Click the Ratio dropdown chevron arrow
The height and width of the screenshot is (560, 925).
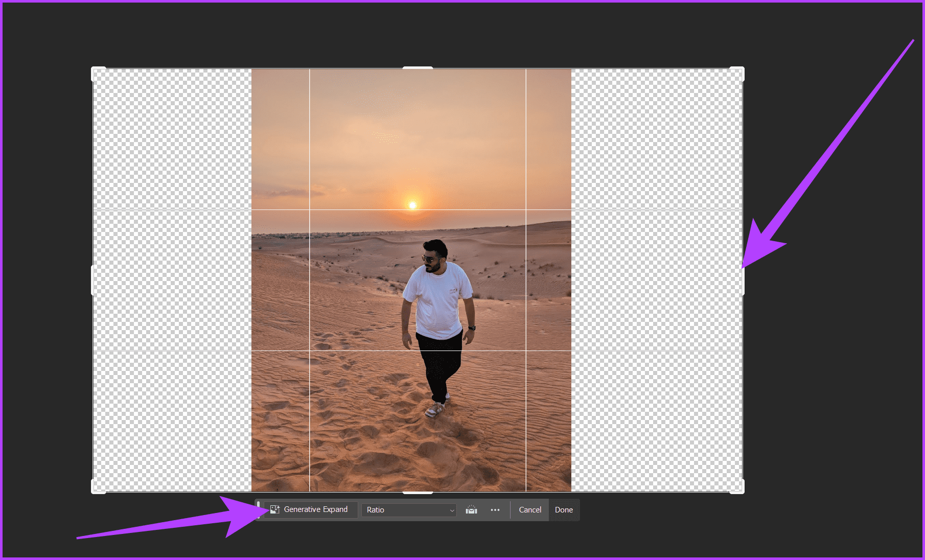(451, 510)
